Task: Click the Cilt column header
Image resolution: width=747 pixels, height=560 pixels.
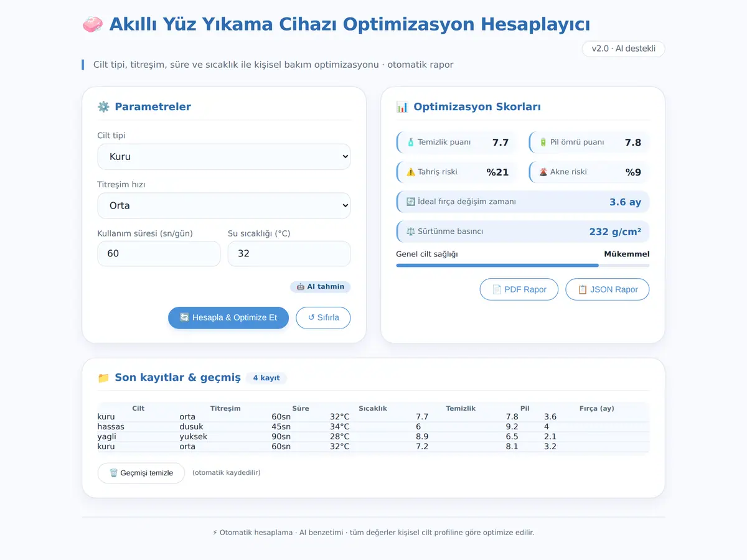Action: click(x=138, y=409)
